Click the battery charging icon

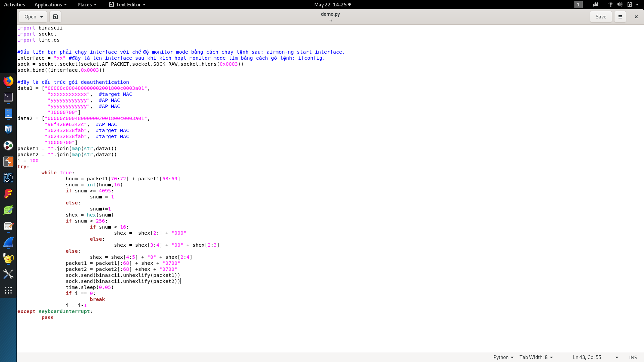(x=630, y=4)
